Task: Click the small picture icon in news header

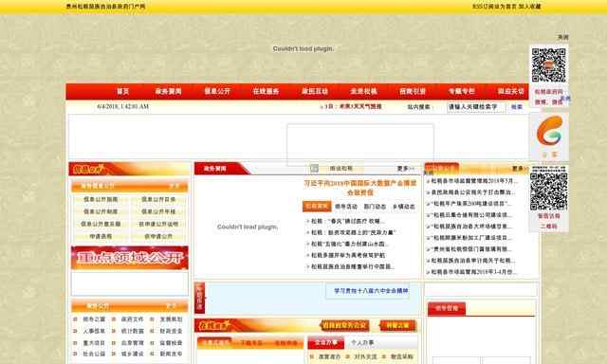Action: [x=314, y=169]
